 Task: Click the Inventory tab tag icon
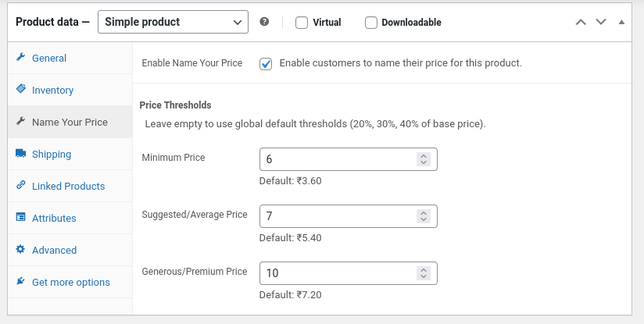coord(20,88)
